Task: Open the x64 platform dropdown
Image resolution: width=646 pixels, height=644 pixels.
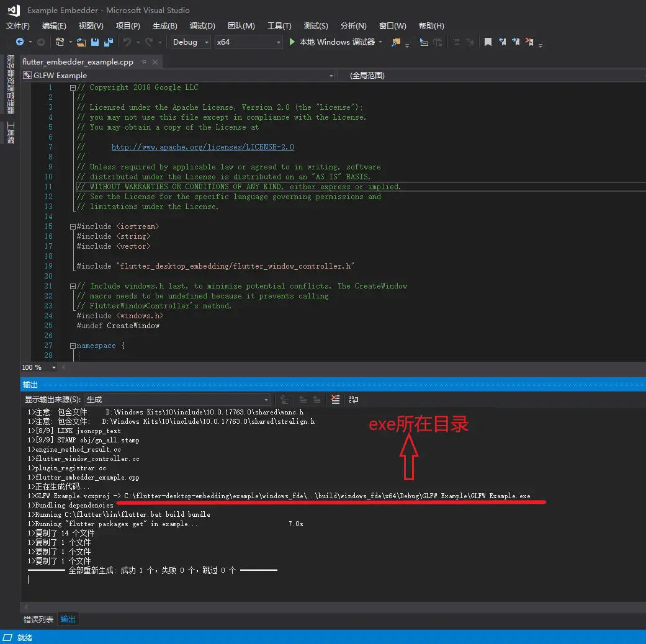Action: pyautogui.click(x=248, y=42)
